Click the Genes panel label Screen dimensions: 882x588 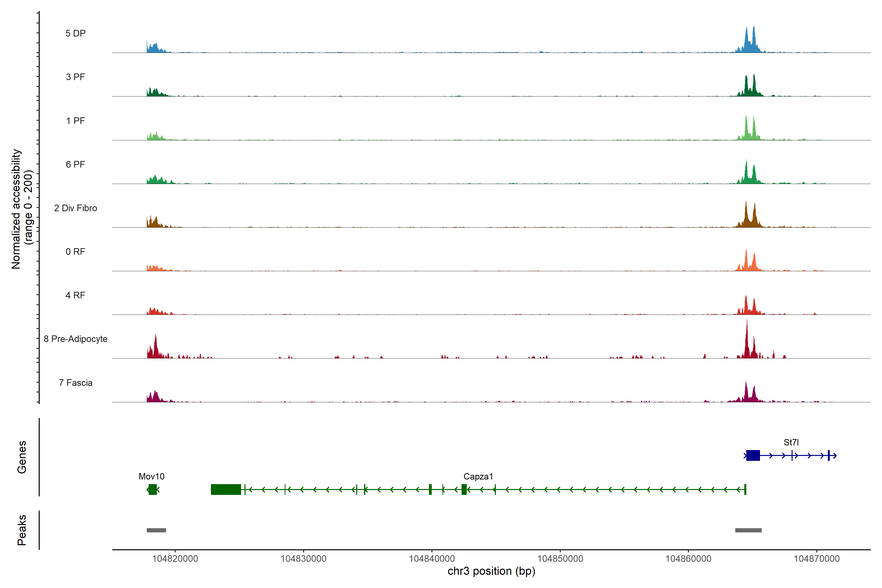tap(22, 457)
